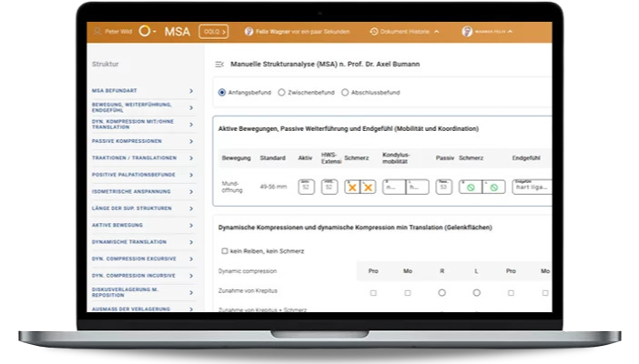Click the right Schmerz orange X icon
The width and height of the screenshot is (639, 364).
pos(368,187)
